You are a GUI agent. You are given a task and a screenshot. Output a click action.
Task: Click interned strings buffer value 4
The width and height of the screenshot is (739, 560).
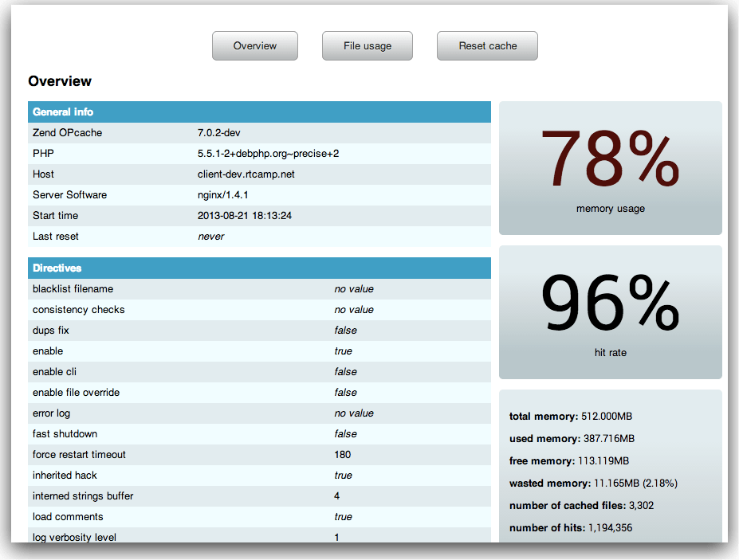(336, 496)
